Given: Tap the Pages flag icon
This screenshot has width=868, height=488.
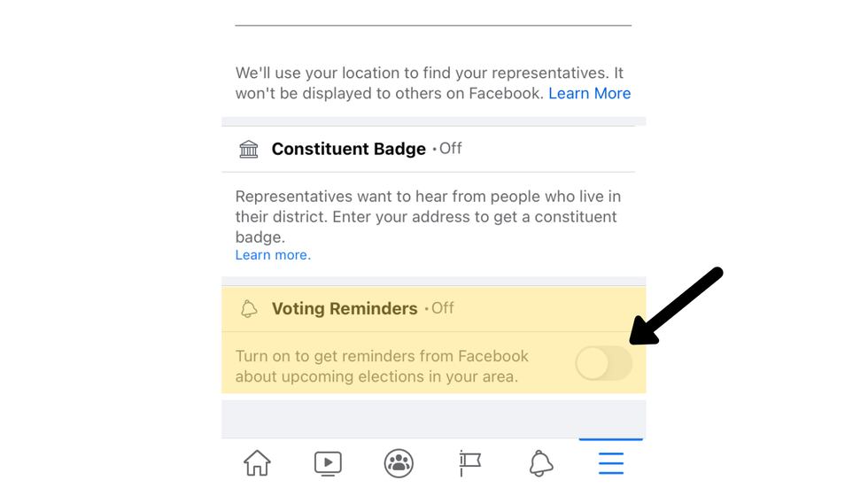Looking at the screenshot, I should pyautogui.click(x=469, y=462).
